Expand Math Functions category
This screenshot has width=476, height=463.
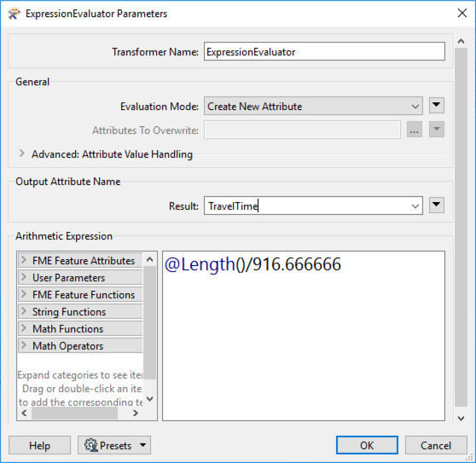tap(24, 328)
